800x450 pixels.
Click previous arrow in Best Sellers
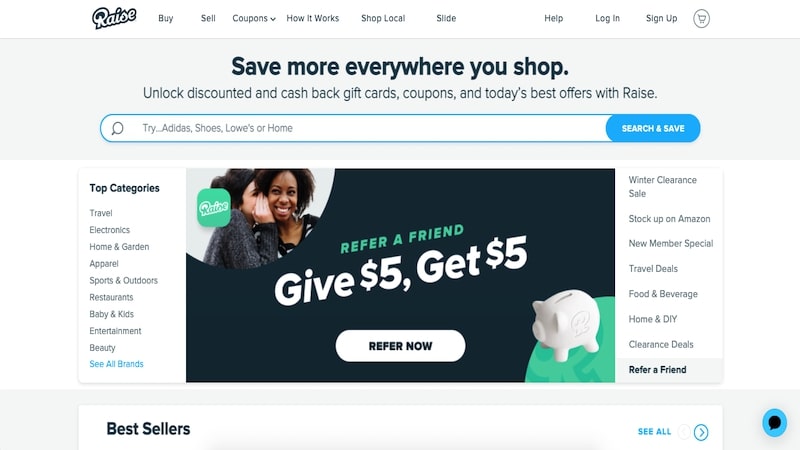(684, 432)
